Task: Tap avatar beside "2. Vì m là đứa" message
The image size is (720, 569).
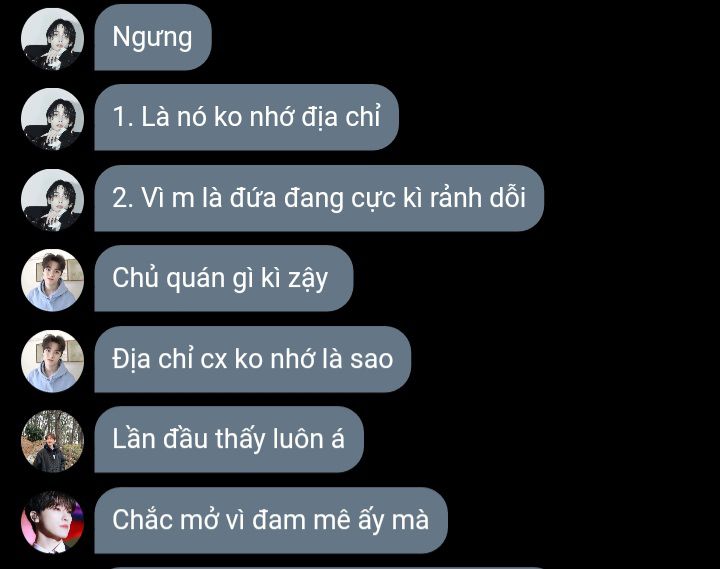Action: (52, 200)
